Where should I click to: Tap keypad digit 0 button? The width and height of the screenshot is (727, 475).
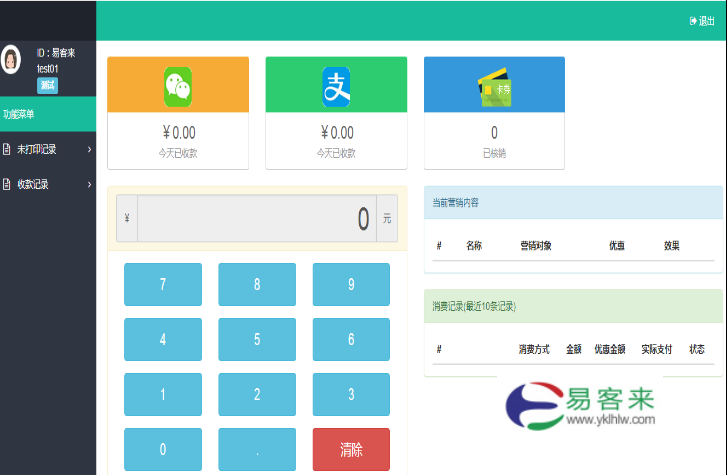tap(163, 449)
